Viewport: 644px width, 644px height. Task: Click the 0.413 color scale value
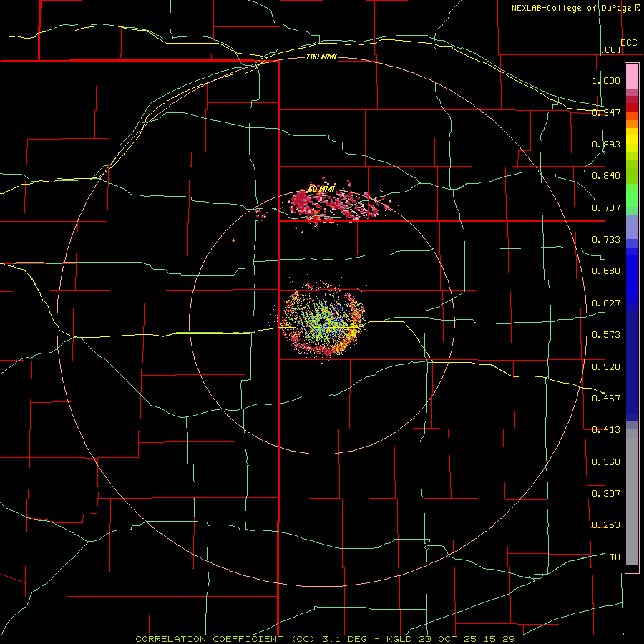tap(606, 429)
